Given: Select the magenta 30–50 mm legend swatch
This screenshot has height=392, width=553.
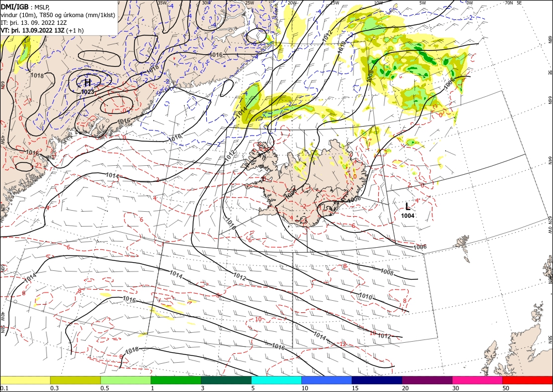Looking at the screenshot, I should point(478,380).
